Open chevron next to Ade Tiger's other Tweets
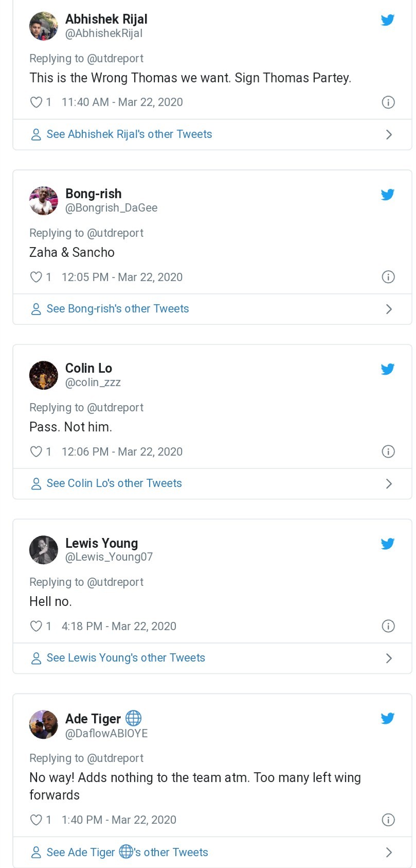 pos(389,853)
